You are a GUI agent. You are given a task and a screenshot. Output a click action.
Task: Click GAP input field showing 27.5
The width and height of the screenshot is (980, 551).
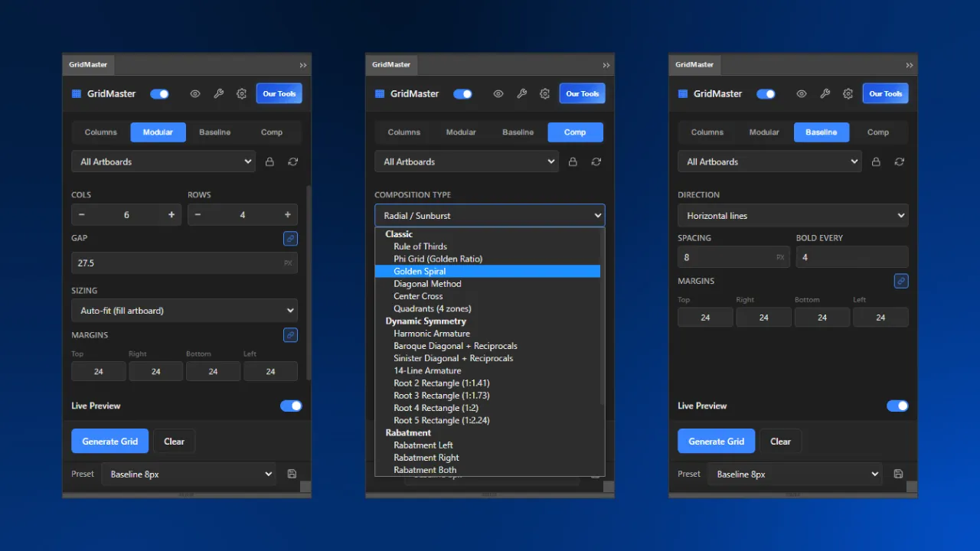pos(185,262)
